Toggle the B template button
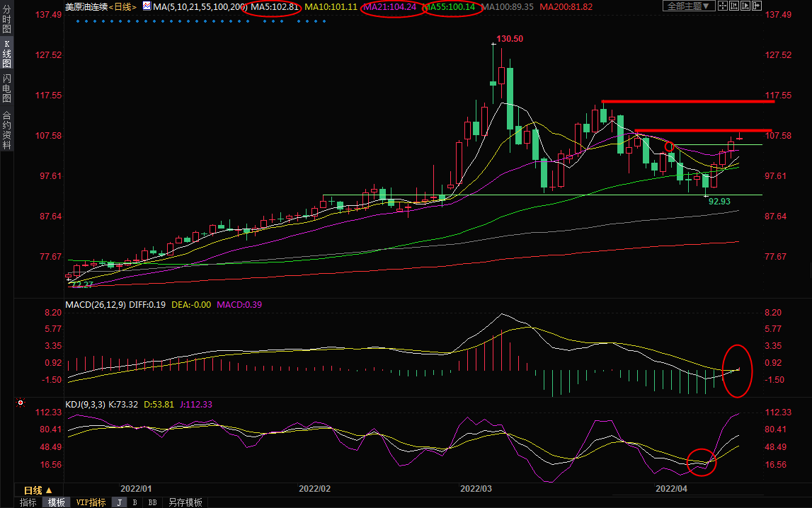This screenshot has height=508, width=812. [x=135, y=502]
